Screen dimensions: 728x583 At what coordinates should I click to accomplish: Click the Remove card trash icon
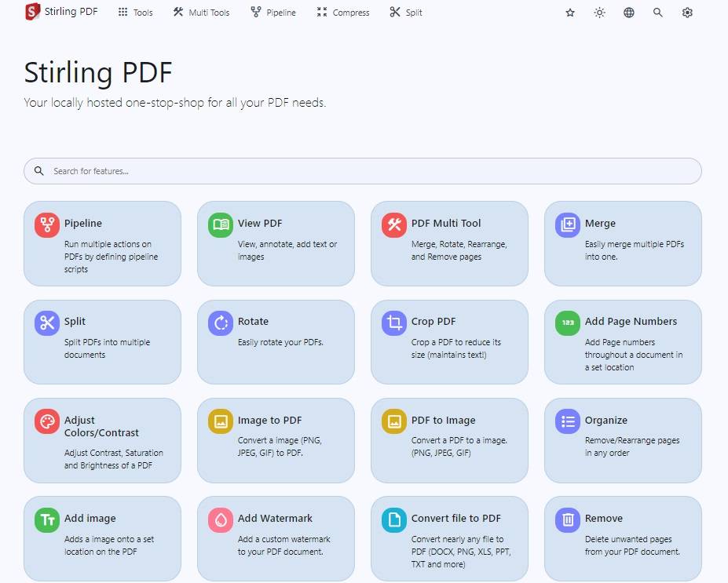tap(568, 520)
